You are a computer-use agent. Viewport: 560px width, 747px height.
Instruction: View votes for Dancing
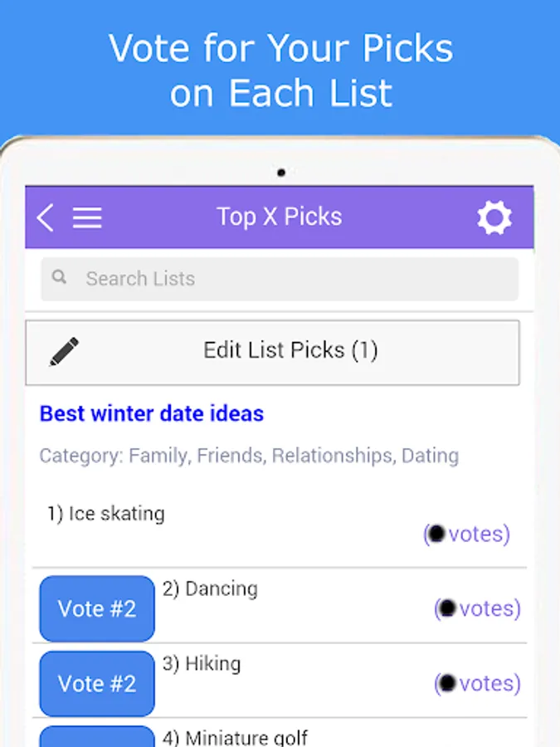[x=478, y=608]
